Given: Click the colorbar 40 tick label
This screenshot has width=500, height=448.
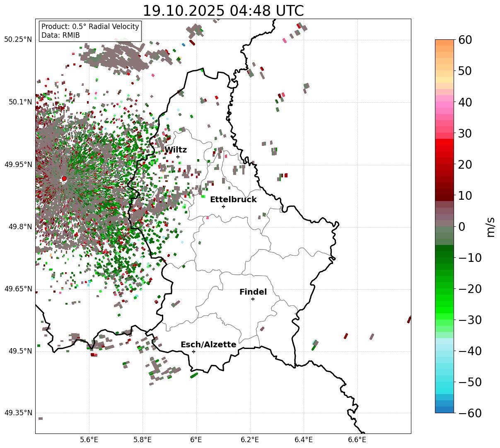Looking at the screenshot, I should 465,102.
